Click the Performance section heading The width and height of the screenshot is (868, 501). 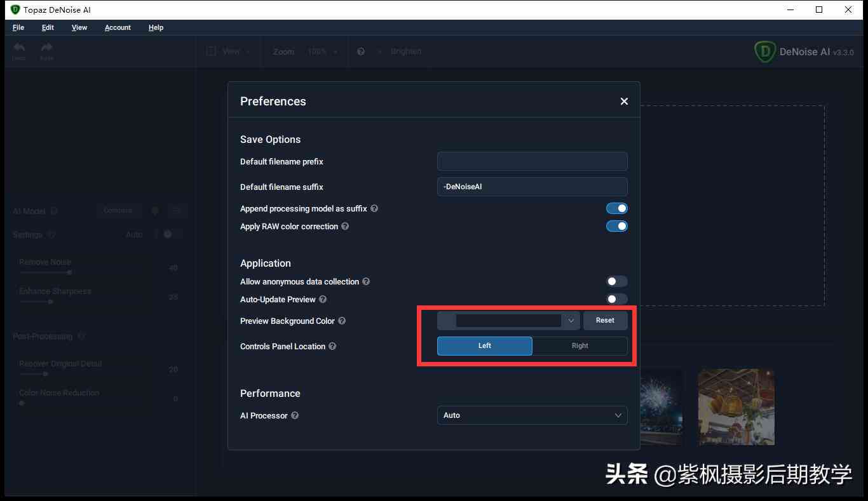pyautogui.click(x=270, y=394)
